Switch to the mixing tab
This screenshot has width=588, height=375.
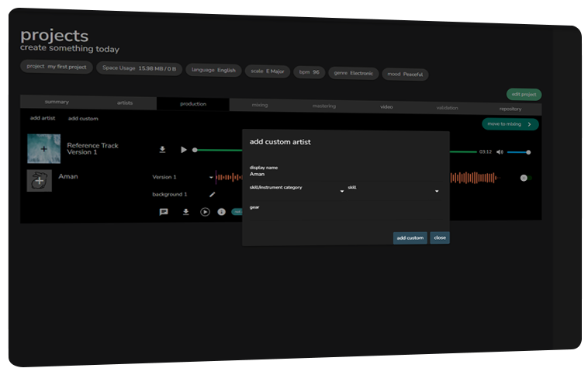click(260, 105)
